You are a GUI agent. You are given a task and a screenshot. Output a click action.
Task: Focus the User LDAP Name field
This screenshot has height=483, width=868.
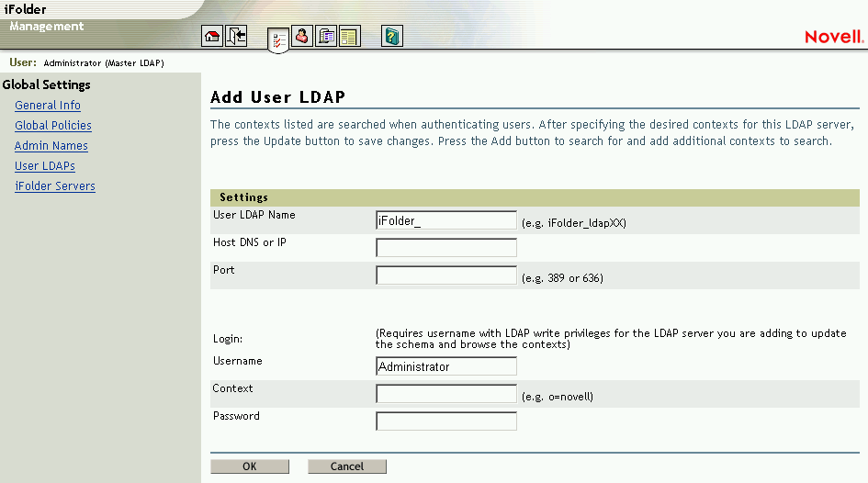click(446, 220)
